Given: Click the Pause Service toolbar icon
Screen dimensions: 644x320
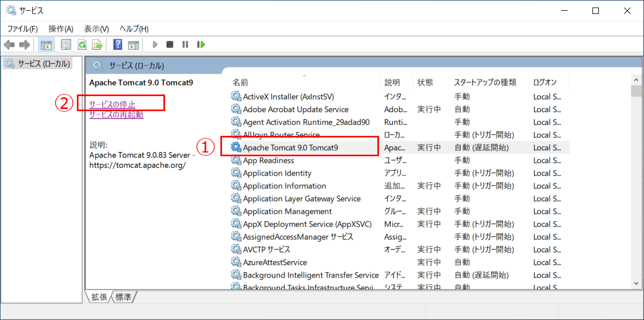Looking at the screenshot, I should pos(185,45).
